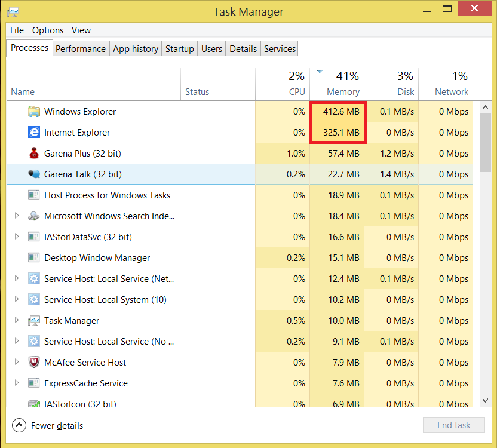Viewport: 497px width, 448px height.
Task: Click the End task button
Action: pyautogui.click(x=453, y=425)
